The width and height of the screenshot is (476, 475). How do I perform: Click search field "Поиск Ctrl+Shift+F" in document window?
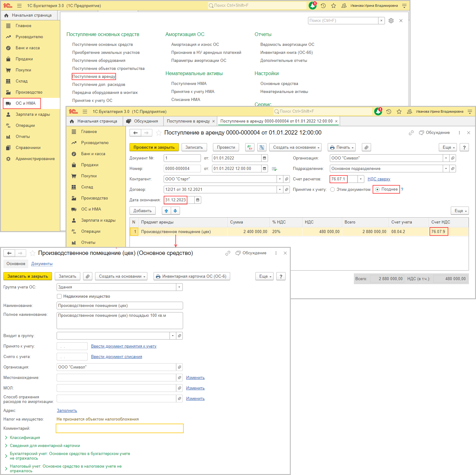[x=322, y=111]
